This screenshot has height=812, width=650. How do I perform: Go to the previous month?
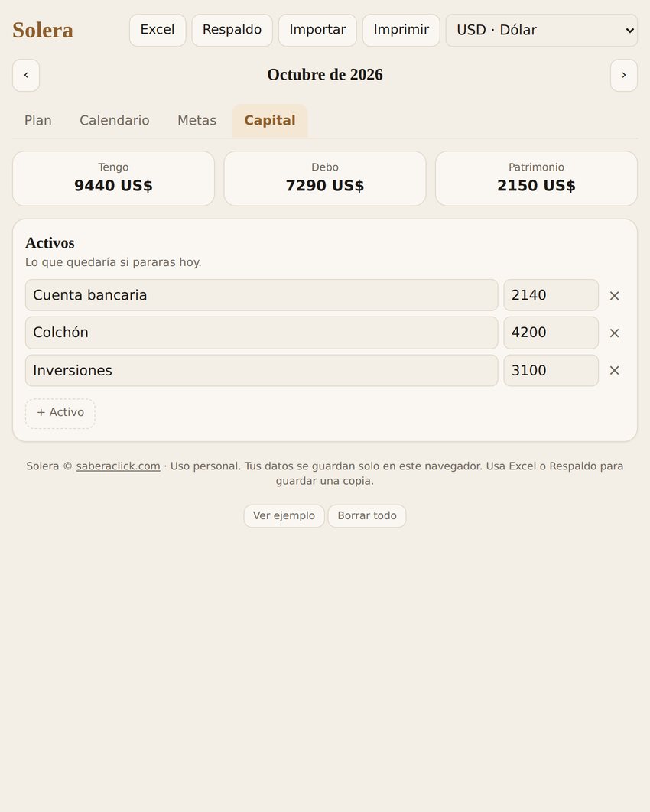point(26,75)
